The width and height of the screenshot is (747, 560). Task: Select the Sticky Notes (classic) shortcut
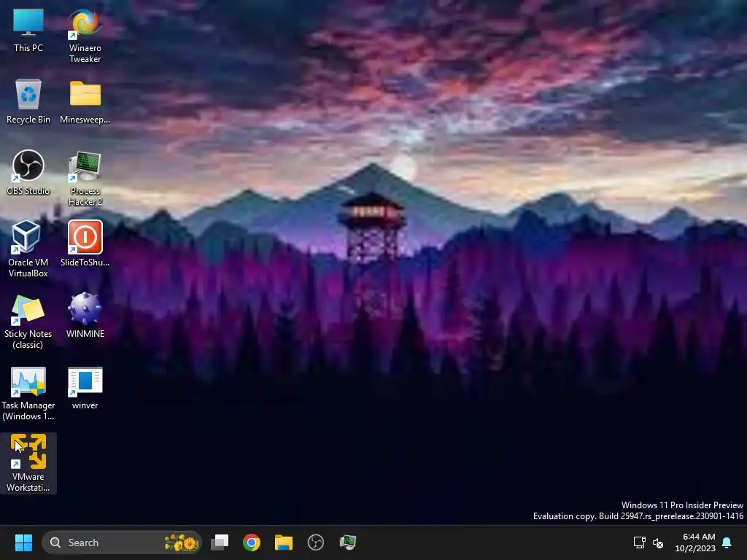[28, 321]
